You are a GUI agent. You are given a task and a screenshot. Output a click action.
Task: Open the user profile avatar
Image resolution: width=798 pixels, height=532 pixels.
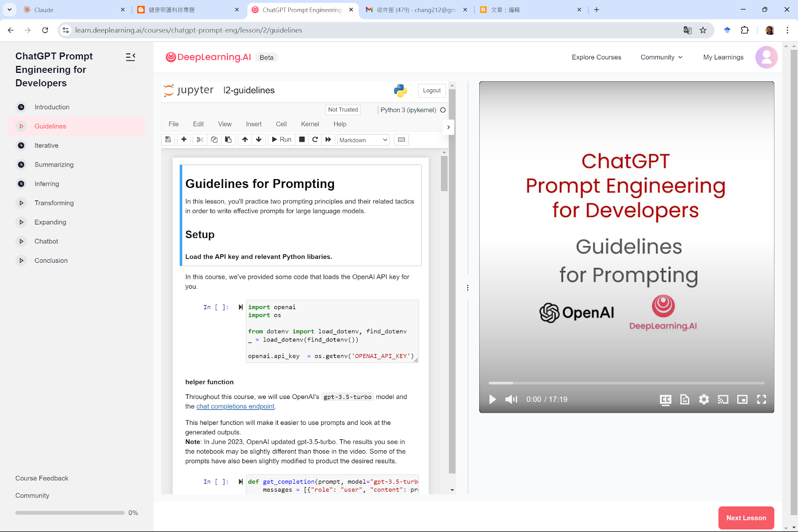point(767,57)
